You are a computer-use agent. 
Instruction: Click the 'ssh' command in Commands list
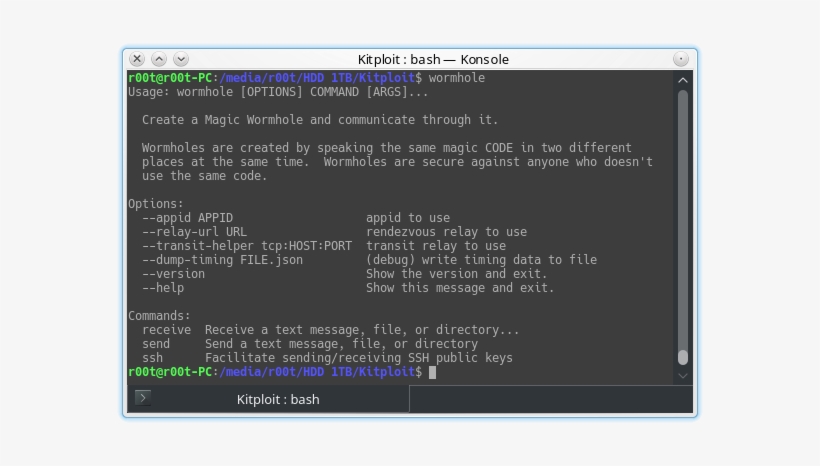[x=152, y=358]
